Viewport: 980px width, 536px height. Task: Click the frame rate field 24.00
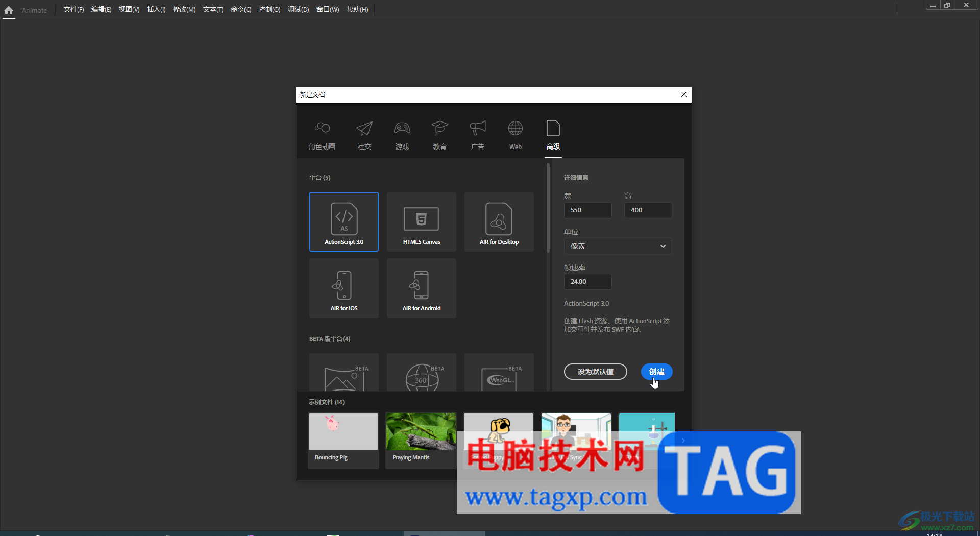(x=587, y=282)
